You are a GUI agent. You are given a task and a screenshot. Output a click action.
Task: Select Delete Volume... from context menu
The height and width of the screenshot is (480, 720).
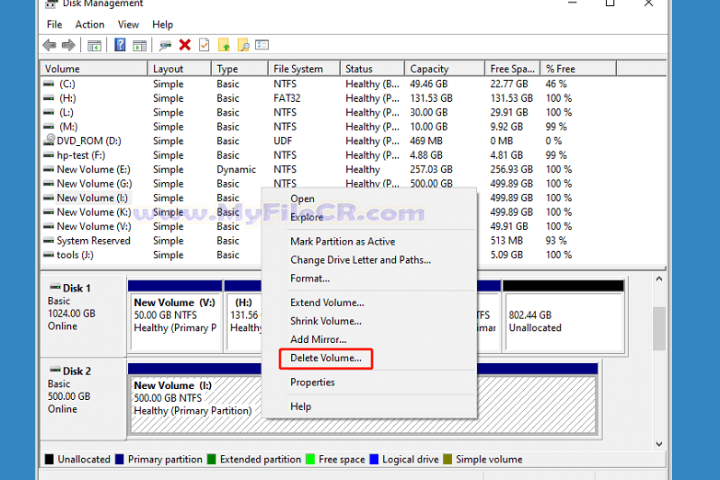coord(326,358)
